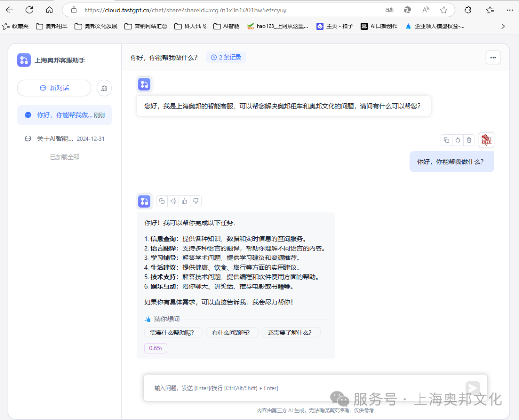519x420 pixels.
Task: Send the message with the arrow icon
Action: click(472, 388)
